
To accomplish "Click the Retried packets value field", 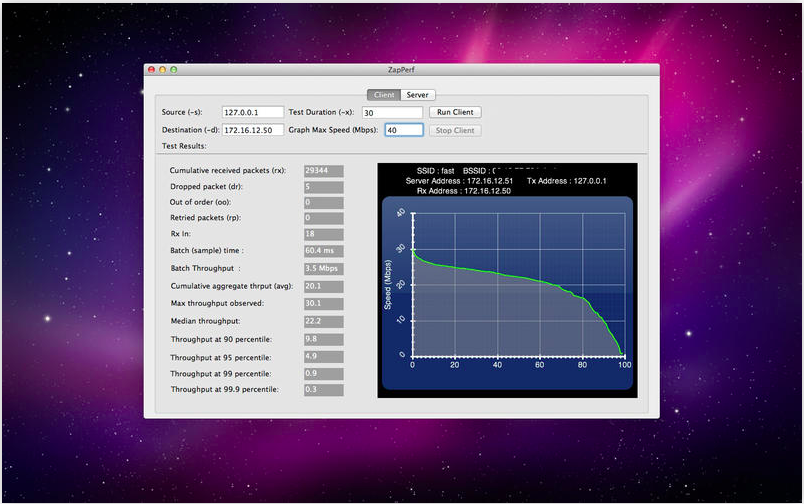I will pos(324,218).
